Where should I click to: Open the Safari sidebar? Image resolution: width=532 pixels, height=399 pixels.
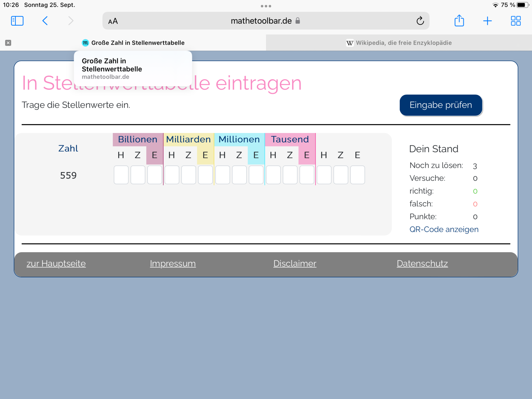(17, 21)
